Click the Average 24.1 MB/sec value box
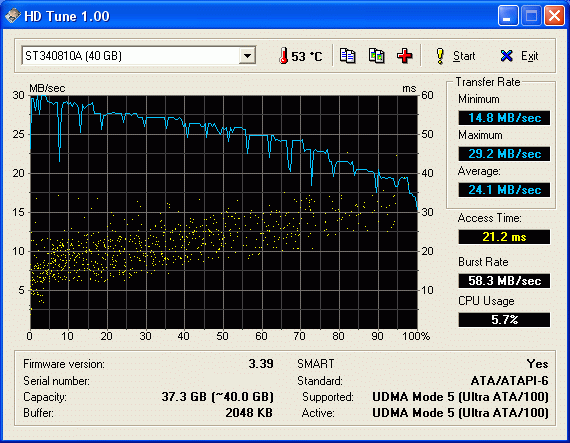 click(504, 190)
